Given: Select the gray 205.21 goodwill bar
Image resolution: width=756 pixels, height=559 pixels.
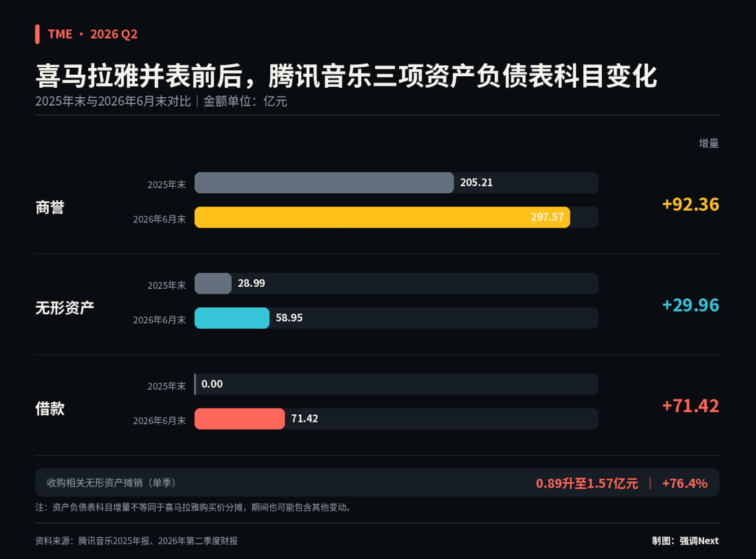Looking at the screenshot, I should [x=324, y=183].
